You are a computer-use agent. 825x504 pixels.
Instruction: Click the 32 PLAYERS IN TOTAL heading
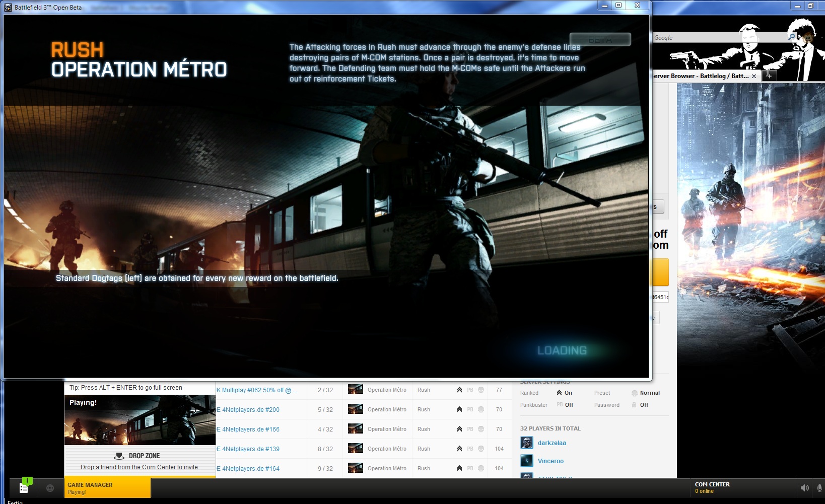pyautogui.click(x=550, y=428)
